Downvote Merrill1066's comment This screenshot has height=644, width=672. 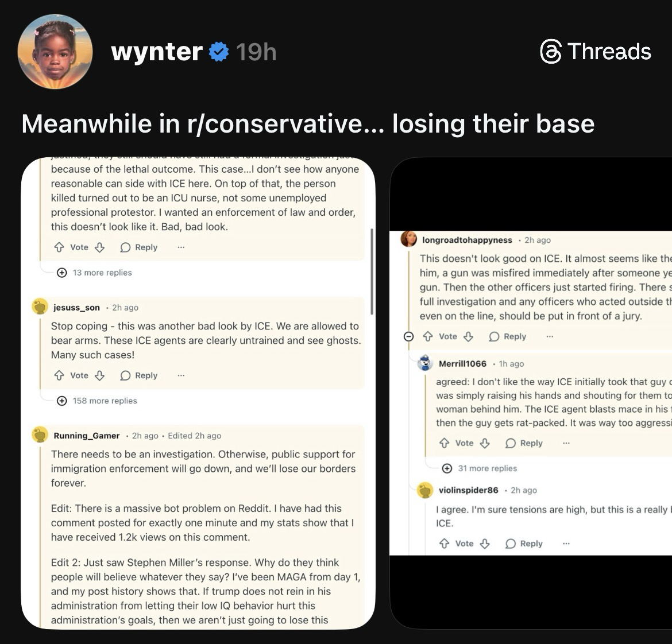[485, 443]
